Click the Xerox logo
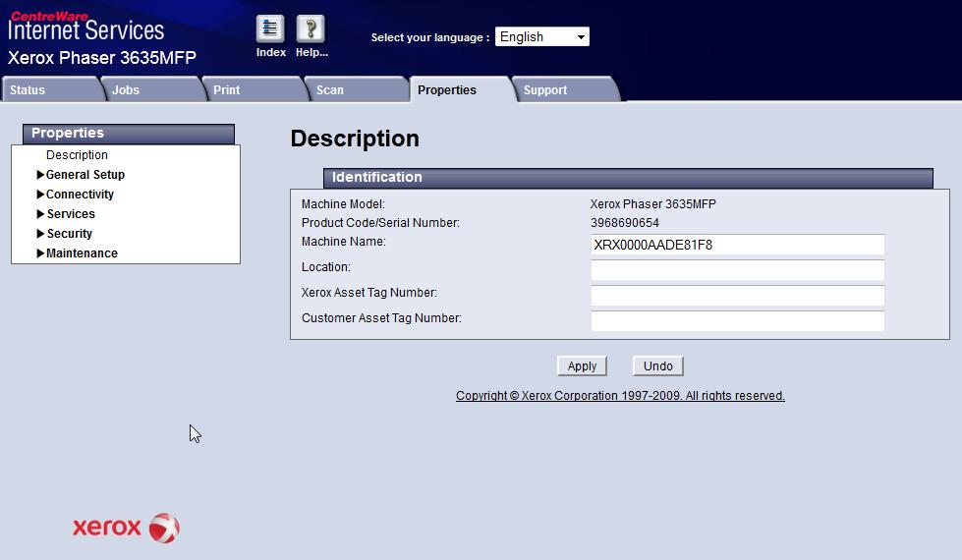Image resolution: width=962 pixels, height=560 pixels. 126,528
